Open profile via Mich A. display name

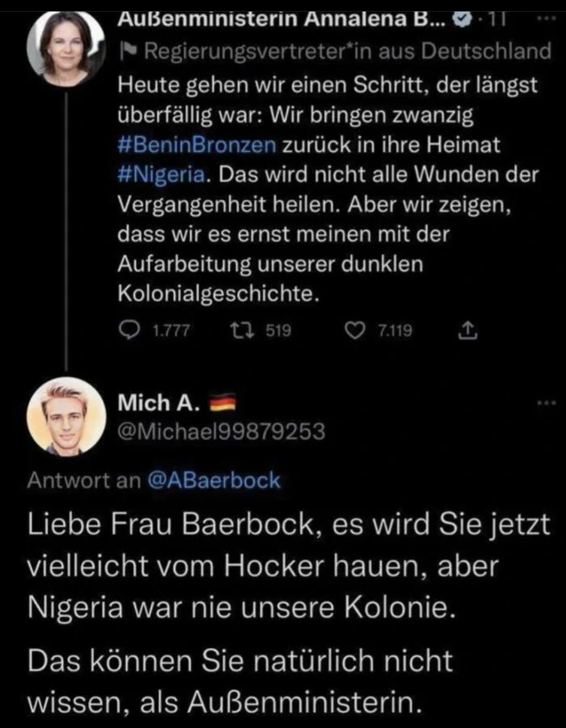pyautogui.click(x=159, y=403)
